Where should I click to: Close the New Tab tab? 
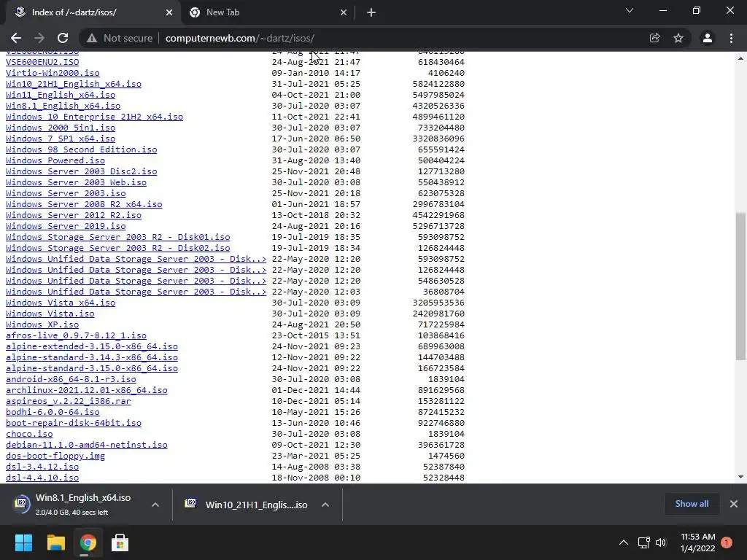(x=344, y=12)
